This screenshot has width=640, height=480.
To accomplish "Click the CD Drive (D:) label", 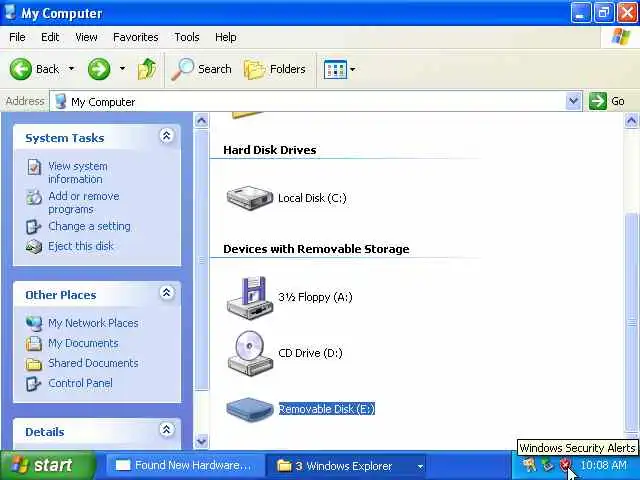I will coord(310,353).
